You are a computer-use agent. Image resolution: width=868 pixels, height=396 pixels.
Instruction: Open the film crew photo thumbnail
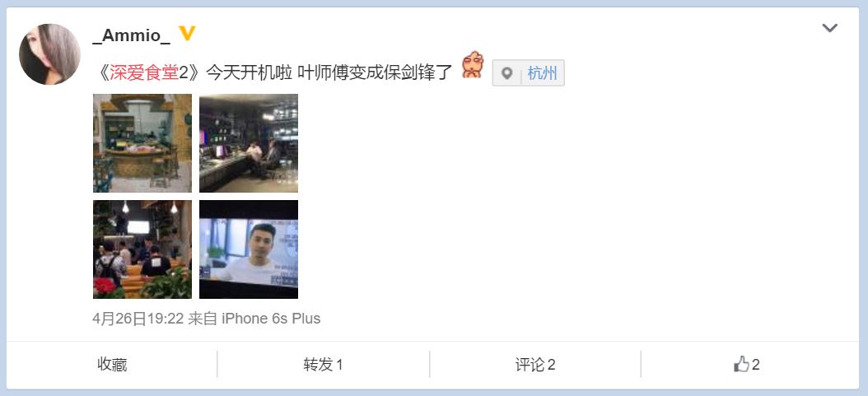142,249
